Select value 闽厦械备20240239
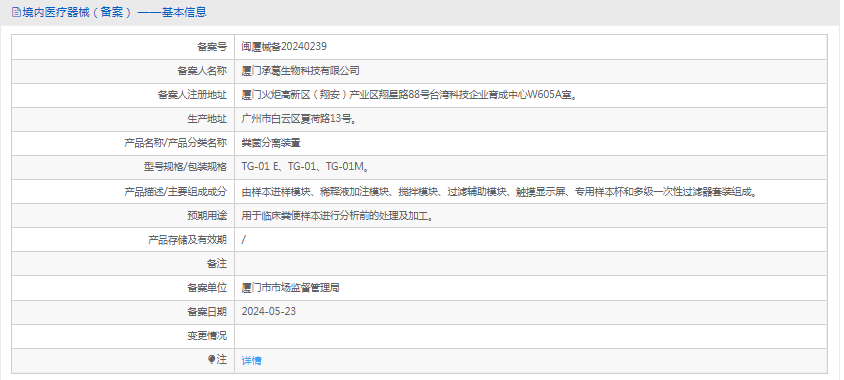Viewport: 844px width, 380px height. (284, 47)
